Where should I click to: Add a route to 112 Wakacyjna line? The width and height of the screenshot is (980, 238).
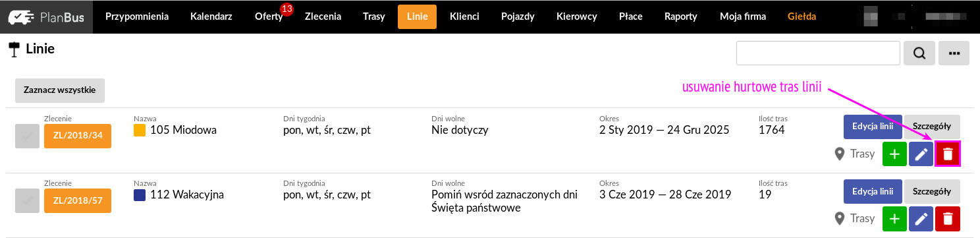894,218
